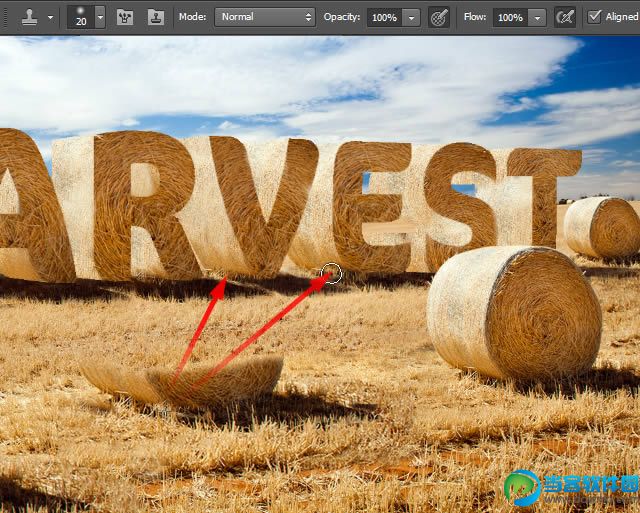Click the Flow 100% value field

point(510,18)
